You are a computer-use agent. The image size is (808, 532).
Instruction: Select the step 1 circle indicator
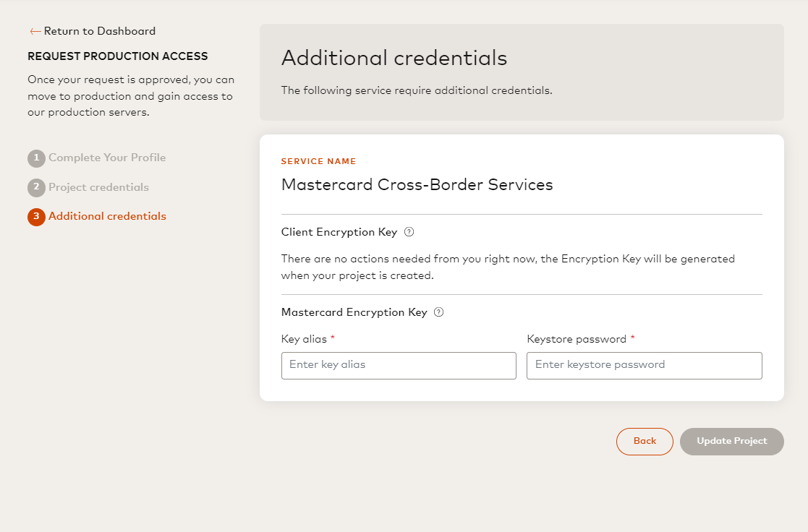tap(36, 158)
